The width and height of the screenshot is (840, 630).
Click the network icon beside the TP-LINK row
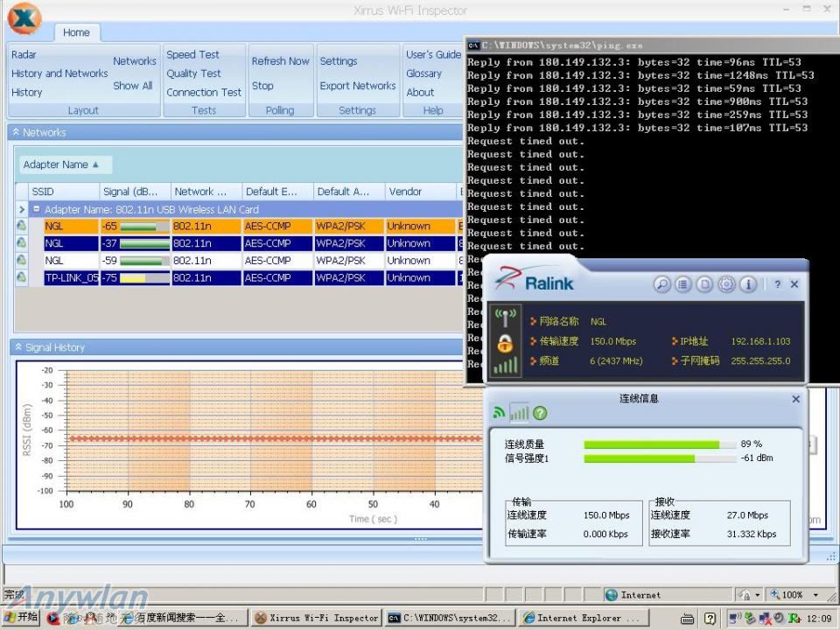tap(21, 277)
